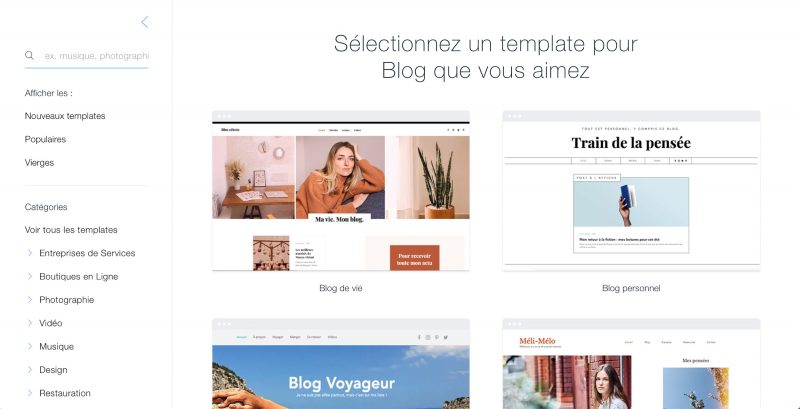800x409 pixels.
Task: Collapse the sidebar with the back arrow
Action: click(x=145, y=22)
